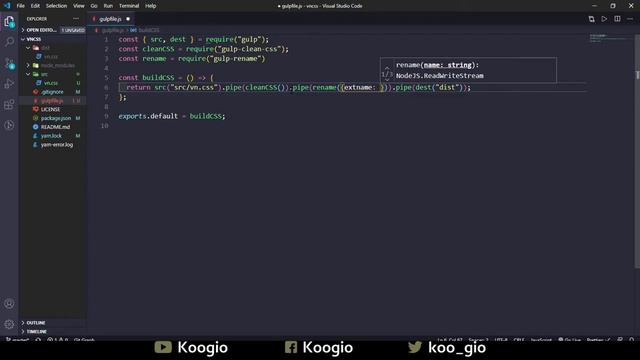The image size is (640, 360).
Task: Close the unsaved gulpfile.js tab dot
Action: pyautogui.click(x=128, y=19)
